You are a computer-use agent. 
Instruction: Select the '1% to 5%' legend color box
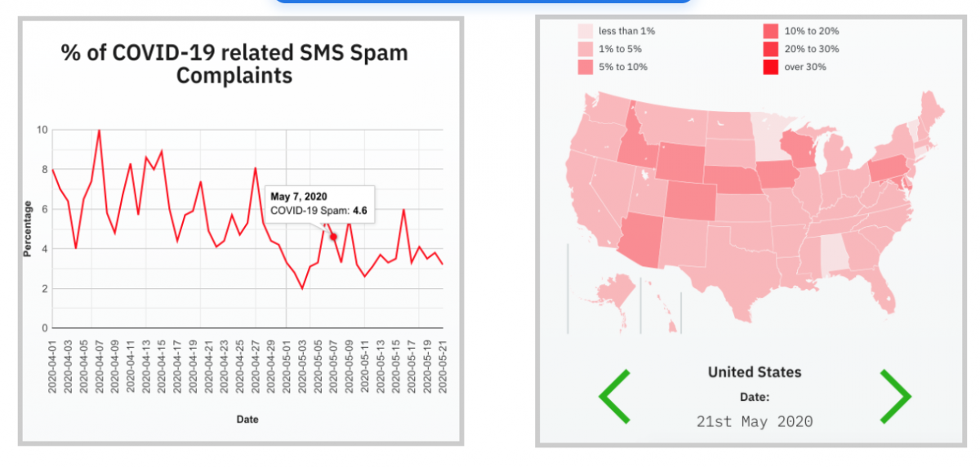[x=586, y=49]
